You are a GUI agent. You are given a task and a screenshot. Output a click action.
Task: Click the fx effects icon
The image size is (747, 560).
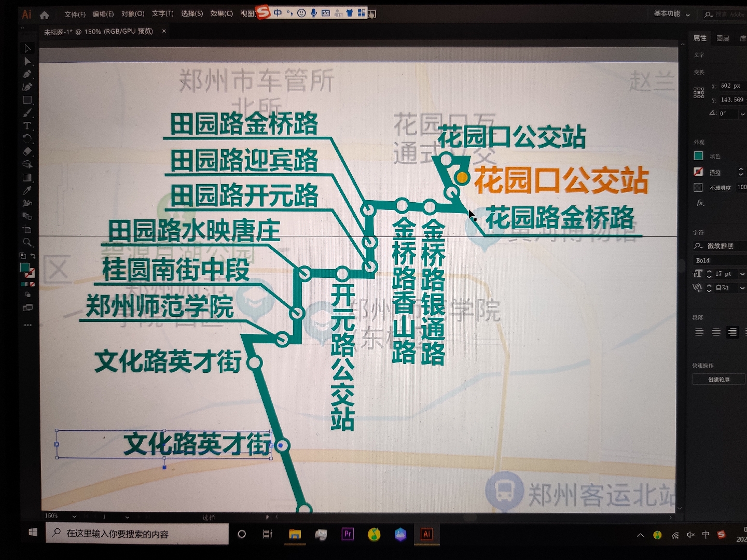click(x=700, y=203)
